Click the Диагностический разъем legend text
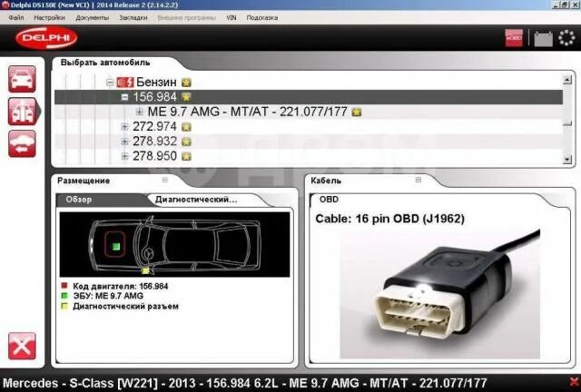 click(x=125, y=307)
